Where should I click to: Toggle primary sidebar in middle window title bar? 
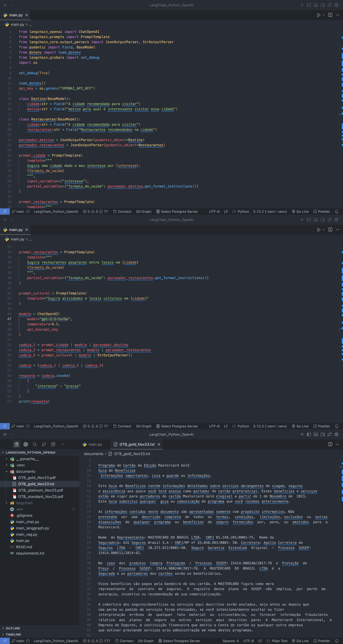[309, 220]
